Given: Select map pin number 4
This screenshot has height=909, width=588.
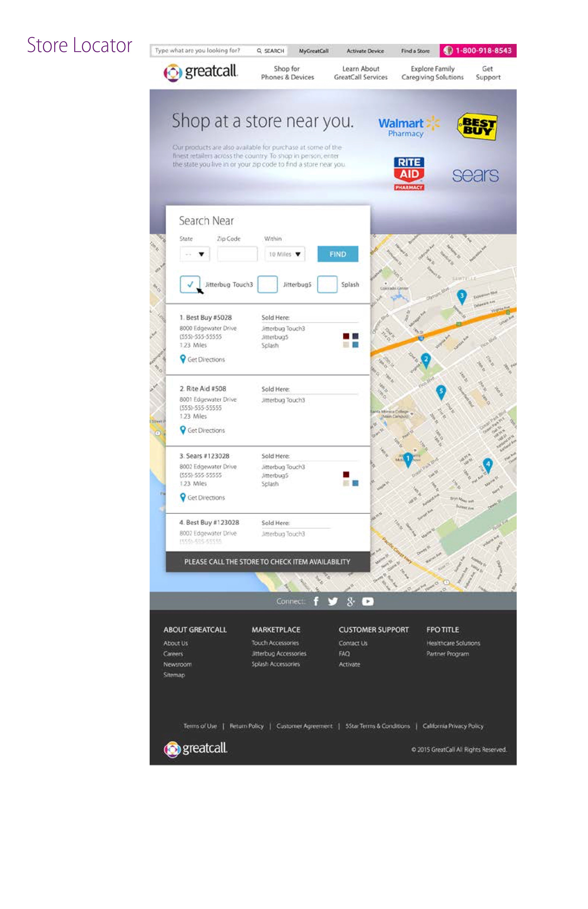Looking at the screenshot, I should click(487, 464).
